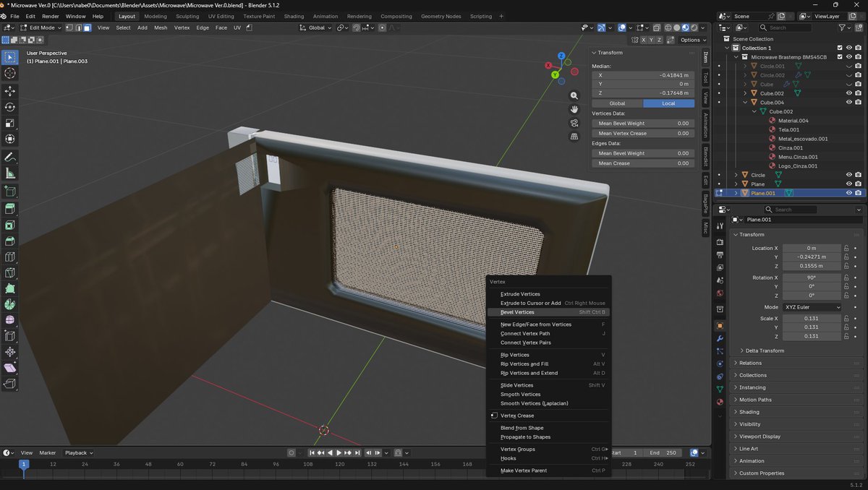
Task: Toggle the lock on Location X
Action: 846,248
